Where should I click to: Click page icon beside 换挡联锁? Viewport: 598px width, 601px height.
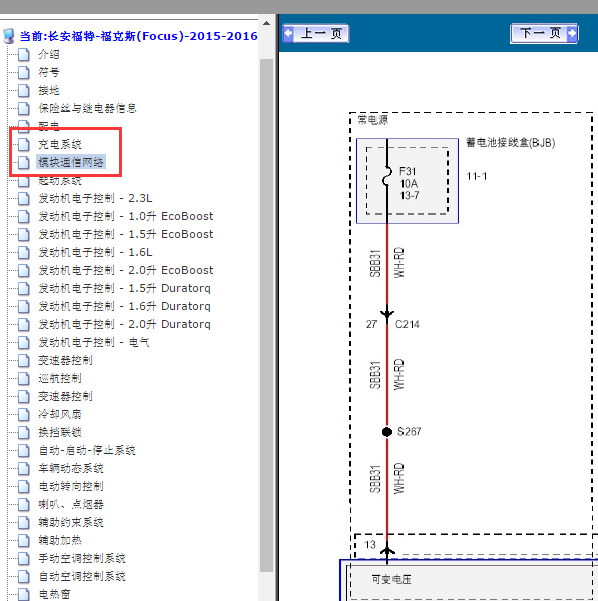coord(24,433)
